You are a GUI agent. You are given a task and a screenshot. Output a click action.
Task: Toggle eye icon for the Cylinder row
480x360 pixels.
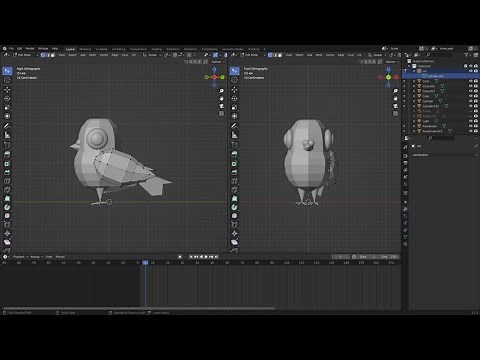pyautogui.click(x=471, y=101)
